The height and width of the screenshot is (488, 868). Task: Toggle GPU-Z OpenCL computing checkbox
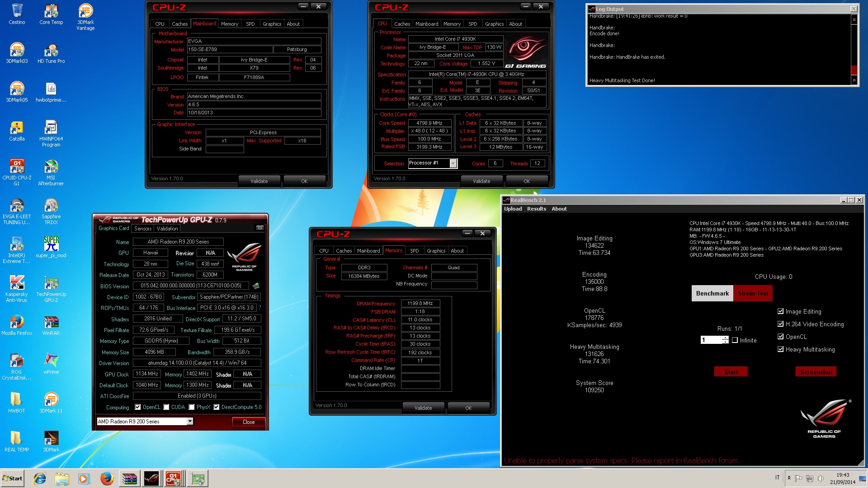tap(138, 407)
